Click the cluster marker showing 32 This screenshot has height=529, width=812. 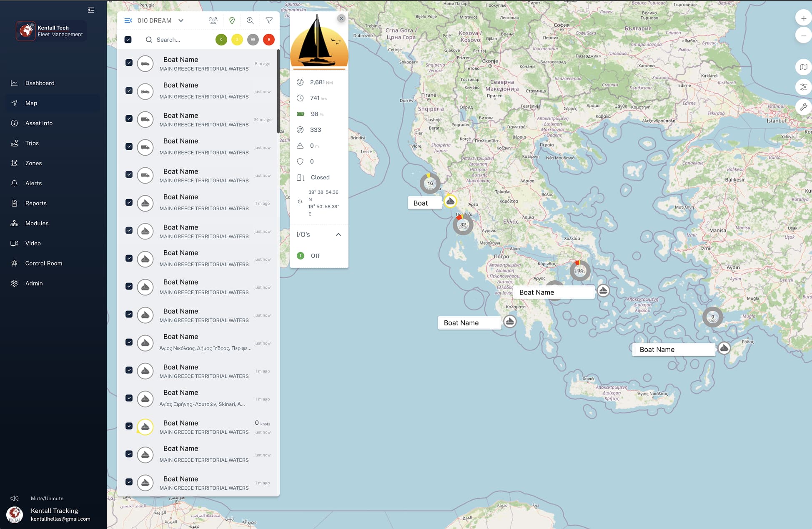coord(463,225)
